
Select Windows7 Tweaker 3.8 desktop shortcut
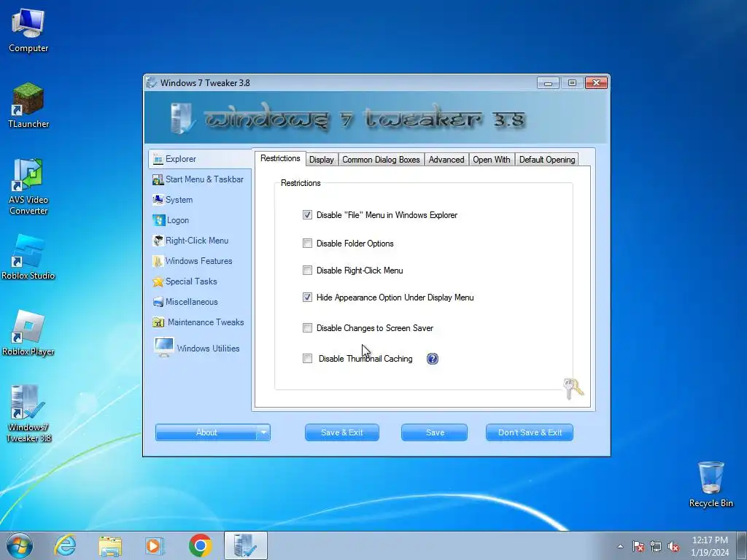click(x=28, y=413)
